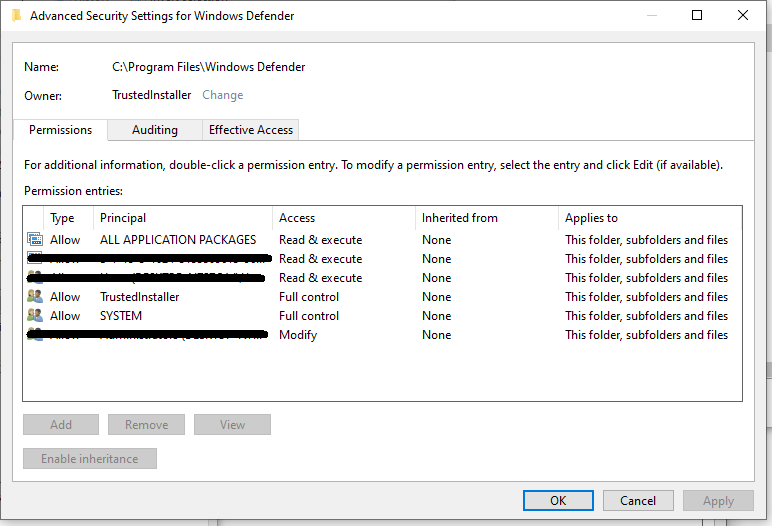Screen dimensions: 772x526
Task: Select the ALL APPLICATION PACKAGES principal
Action: (x=178, y=240)
